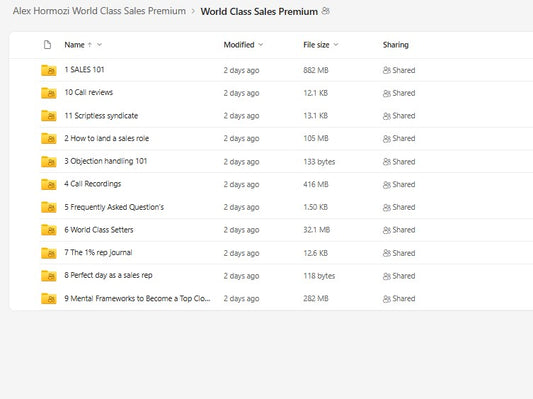The height and width of the screenshot is (399, 533).
Task: Click folder icon for How to land a sales role
Action: [x=49, y=138]
